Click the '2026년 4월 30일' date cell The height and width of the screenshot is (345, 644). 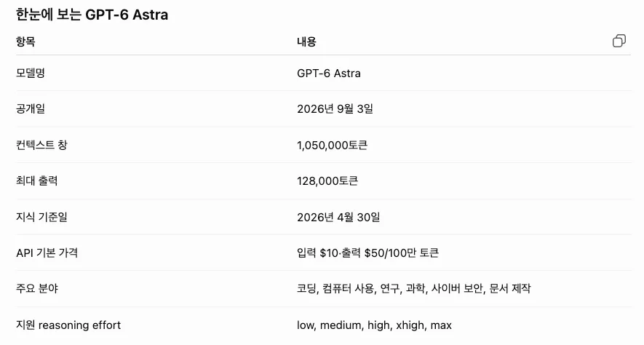click(x=338, y=217)
